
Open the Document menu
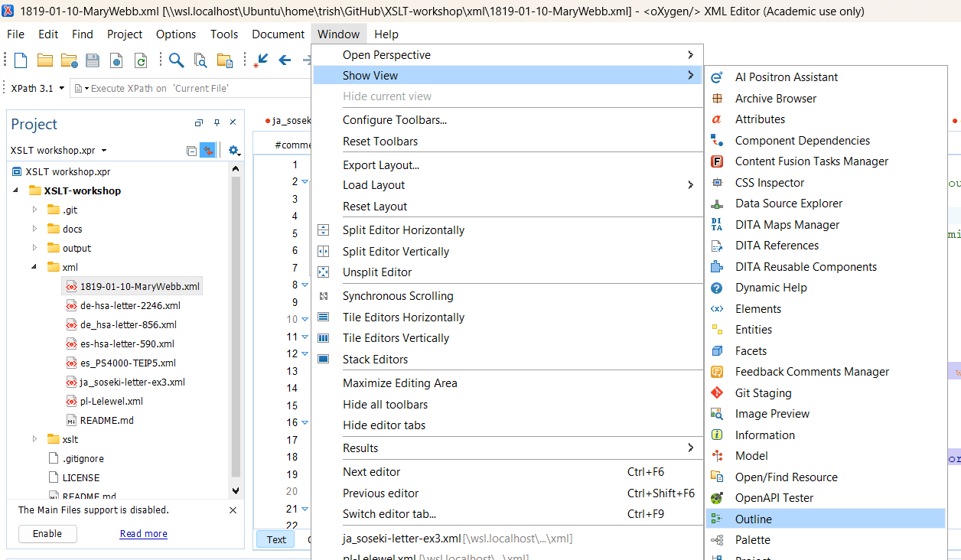[x=278, y=34]
